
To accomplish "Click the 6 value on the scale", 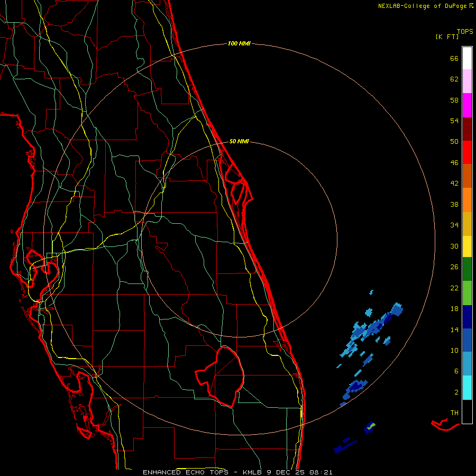I will [x=456, y=371].
